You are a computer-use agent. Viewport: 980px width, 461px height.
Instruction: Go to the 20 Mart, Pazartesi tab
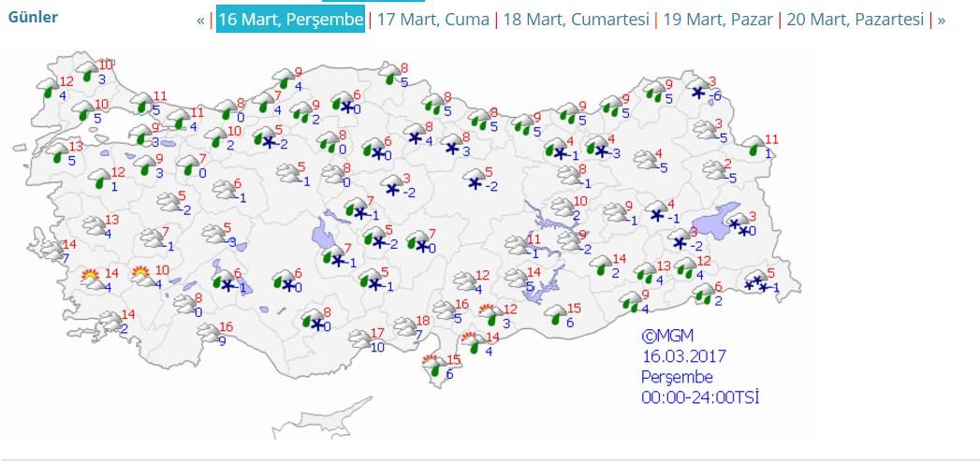[x=855, y=20]
